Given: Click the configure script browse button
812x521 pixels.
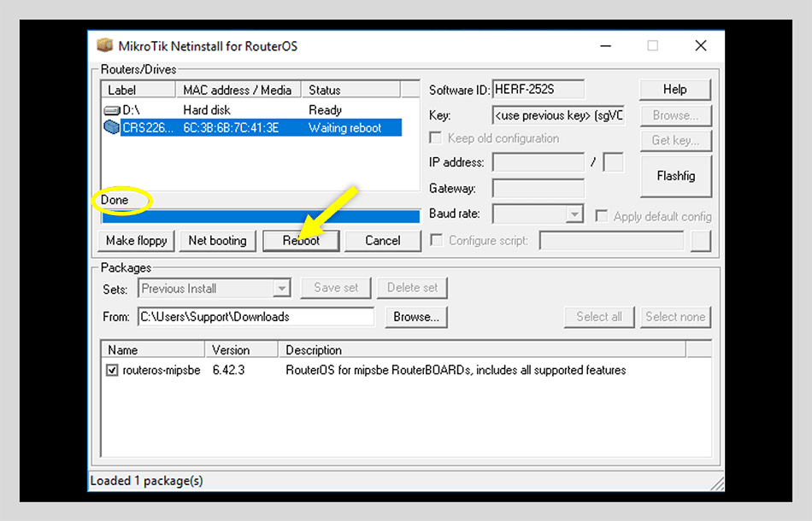Looking at the screenshot, I should 700,241.
